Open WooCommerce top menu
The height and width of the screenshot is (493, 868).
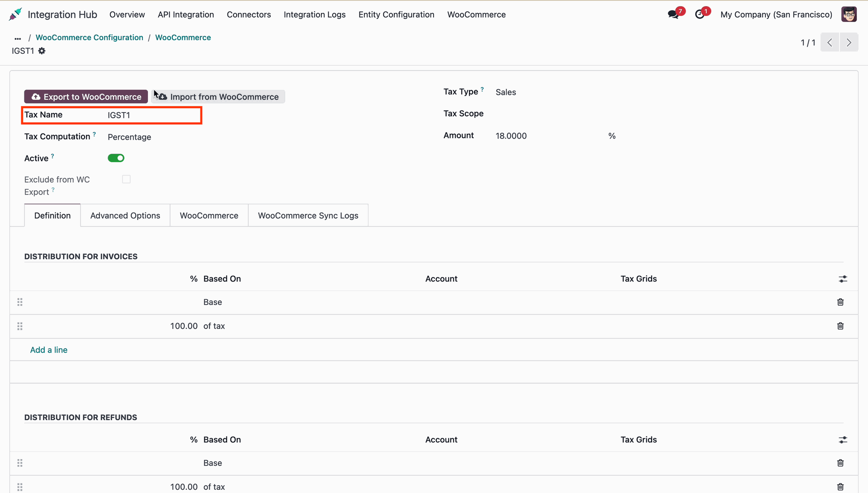click(x=476, y=14)
